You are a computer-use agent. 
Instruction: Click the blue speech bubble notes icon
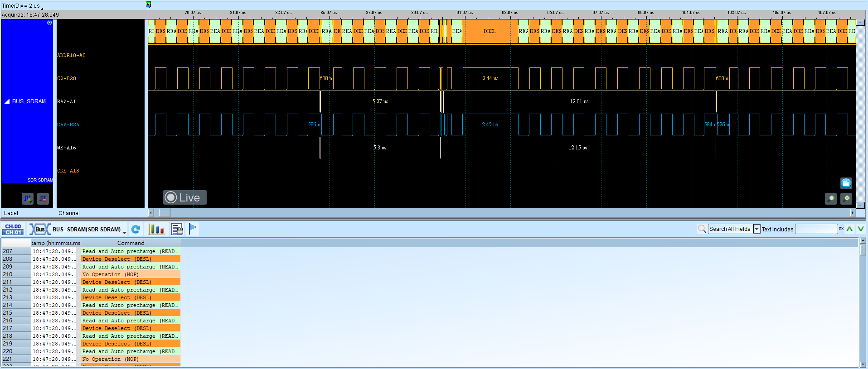tap(846, 183)
